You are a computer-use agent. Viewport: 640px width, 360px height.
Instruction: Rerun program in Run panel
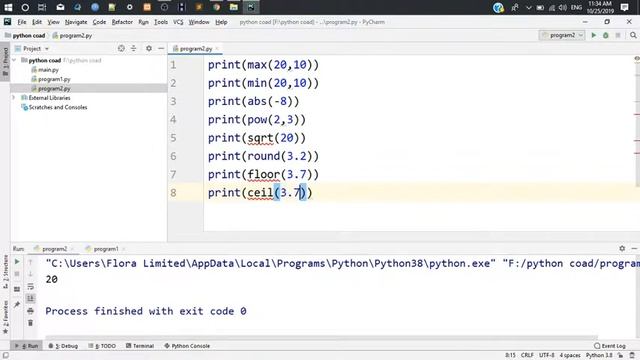pos(17,262)
